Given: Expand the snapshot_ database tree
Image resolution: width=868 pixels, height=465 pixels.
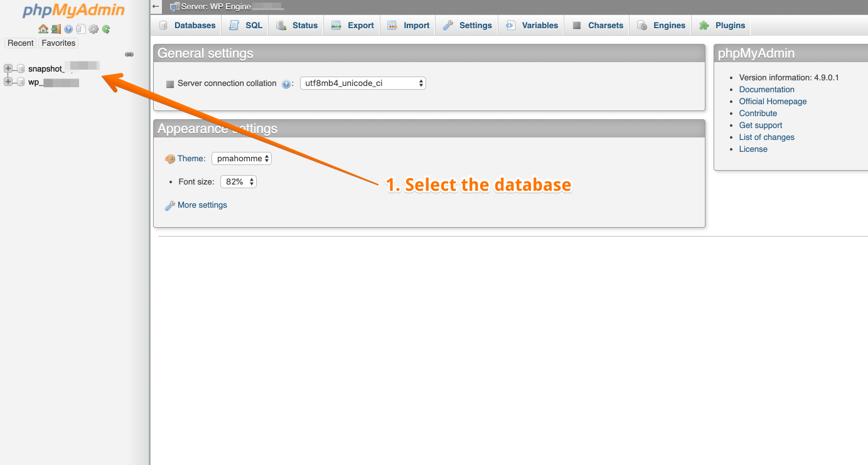Looking at the screenshot, I should [8, 68].
